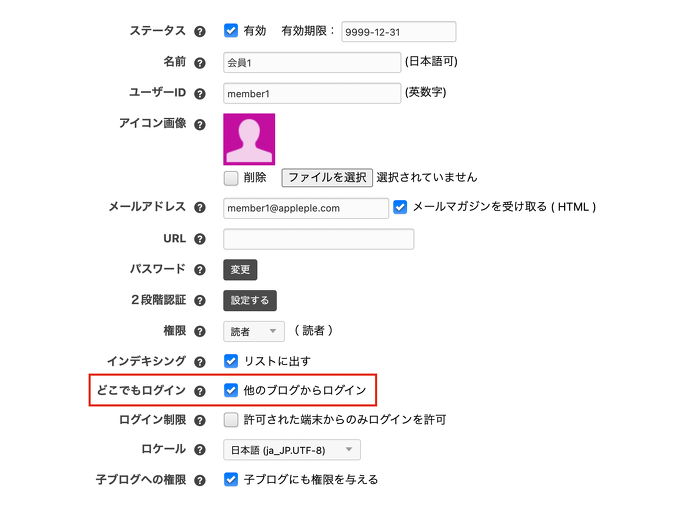Click help icon beside ユーザーID label
This screenshot has width=700, height=513.
[200, 94]
